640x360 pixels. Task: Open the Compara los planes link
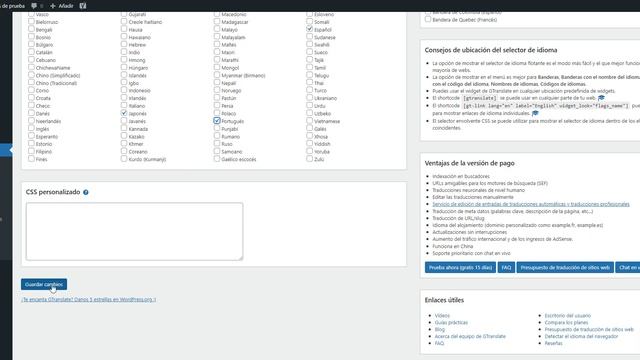(x=566, y=322)
